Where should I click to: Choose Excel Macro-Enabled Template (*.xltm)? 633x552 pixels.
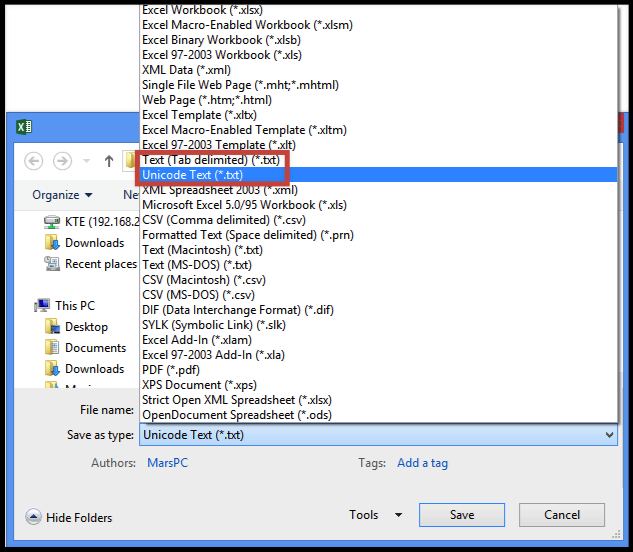tap(379, 130)
